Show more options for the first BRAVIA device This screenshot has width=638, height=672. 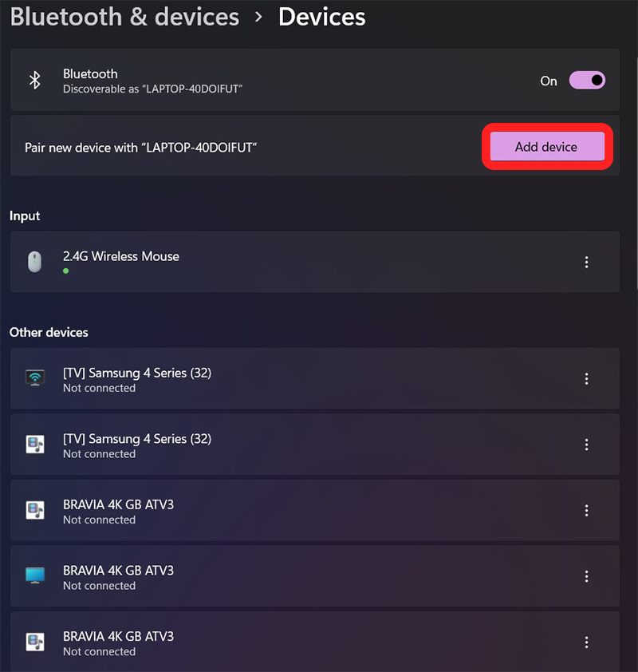point(586,511)
